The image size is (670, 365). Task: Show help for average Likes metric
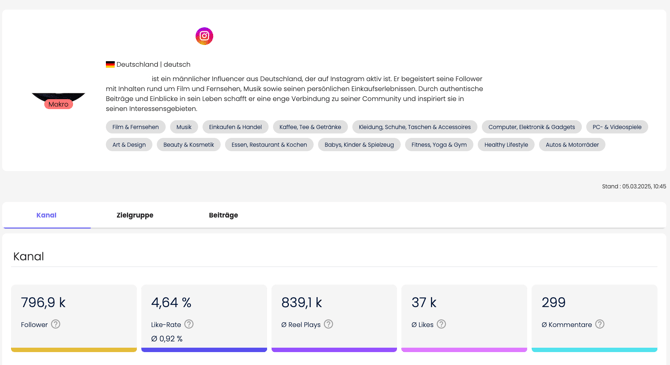441,324
